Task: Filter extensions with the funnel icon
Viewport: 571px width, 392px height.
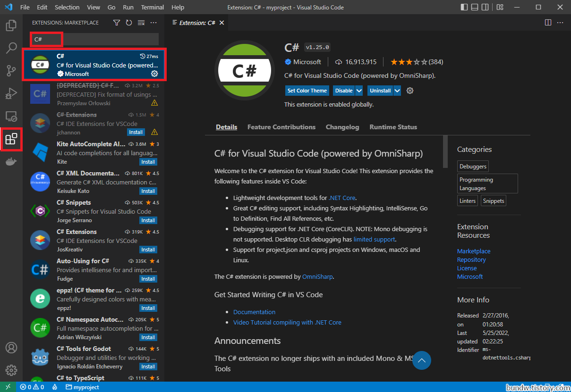Action: pyautogui.click(x=117, y=23)
